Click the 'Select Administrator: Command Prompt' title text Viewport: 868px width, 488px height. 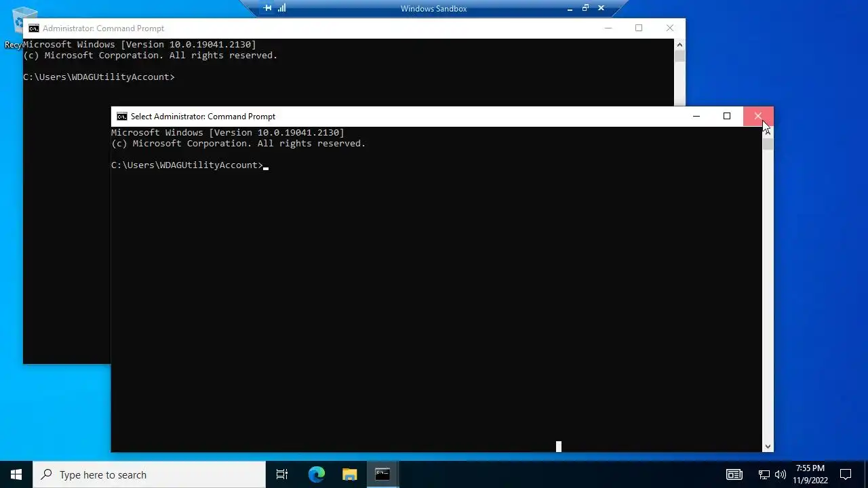(203, 117)
